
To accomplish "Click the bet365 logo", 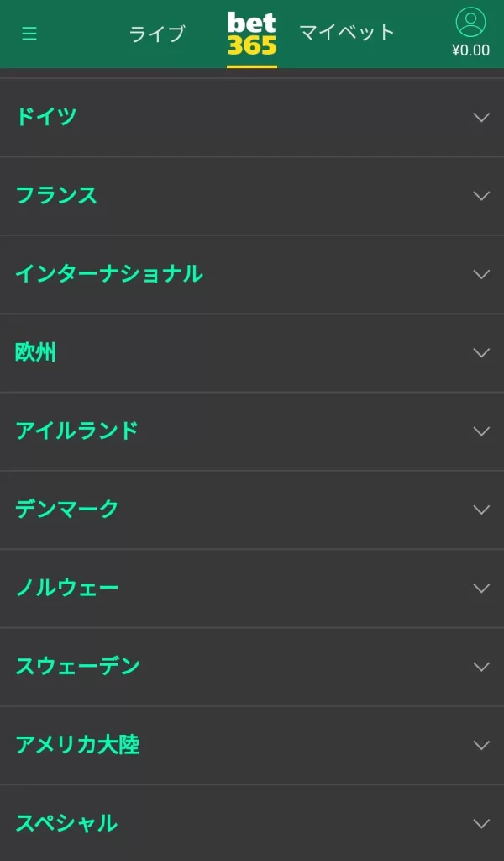I will tap(252, 34).
